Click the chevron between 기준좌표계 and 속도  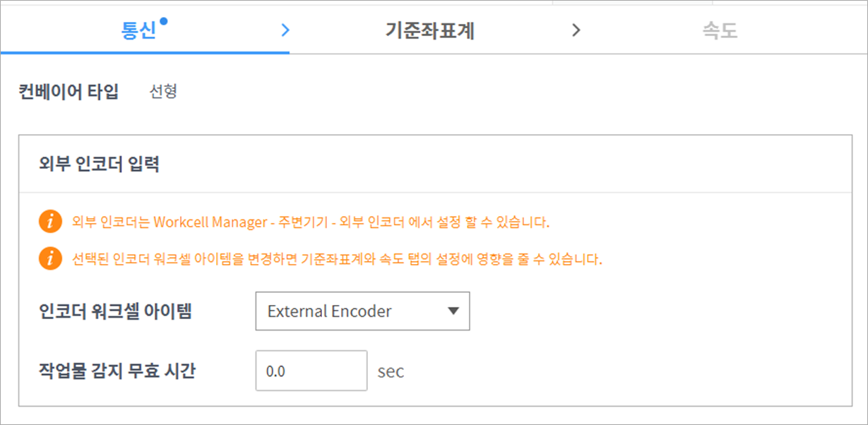[576, 30]
